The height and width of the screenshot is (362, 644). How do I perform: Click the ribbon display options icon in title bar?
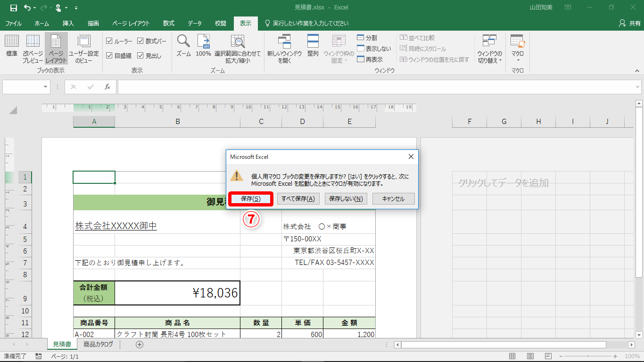568,8
